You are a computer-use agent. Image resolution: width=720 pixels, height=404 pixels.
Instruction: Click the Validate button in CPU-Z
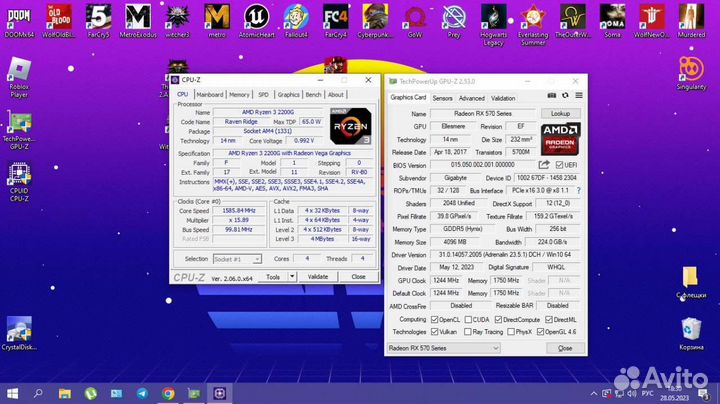coord(317,276)
